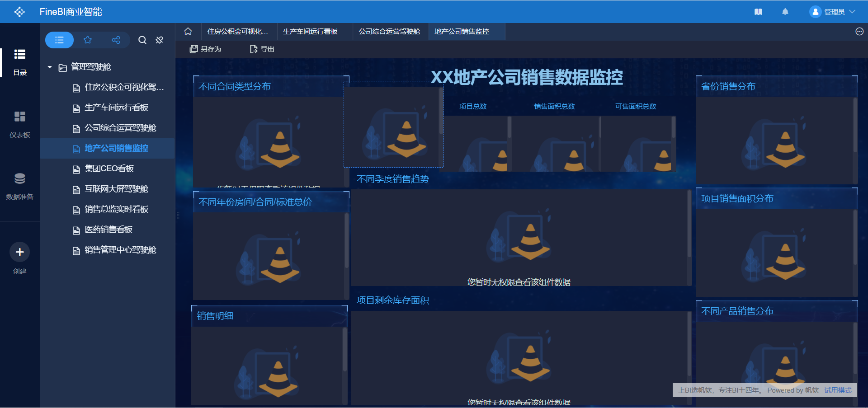The width and height of the screenshot is (868, 408).
Task: Select the 管理驾驶舱 folder
Action: tap(91, 67)
